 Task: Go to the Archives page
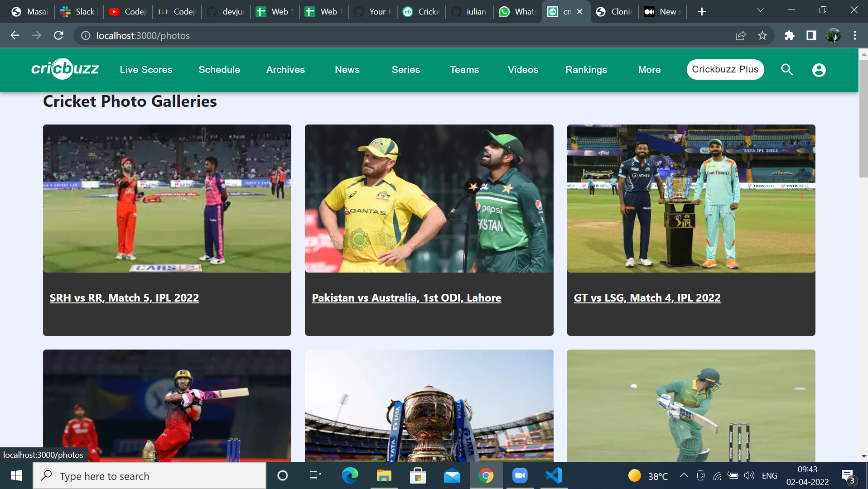(x=285, y=70)
